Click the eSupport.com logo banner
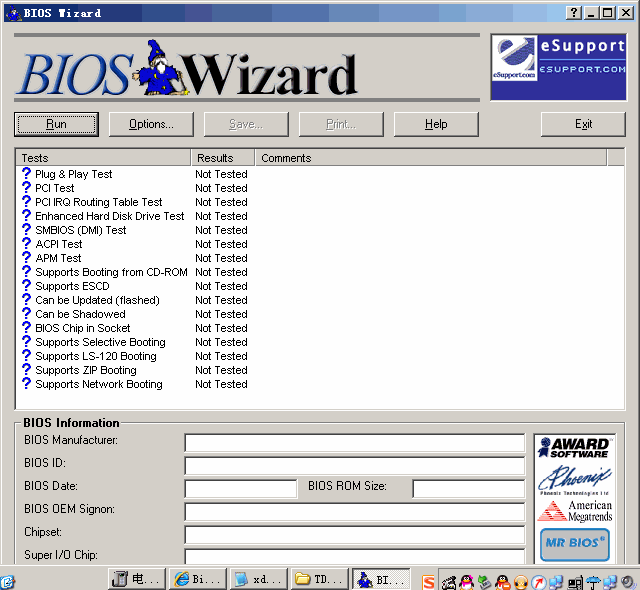The width and height of the screenshot is (640, 590). [x=558, y=67]
